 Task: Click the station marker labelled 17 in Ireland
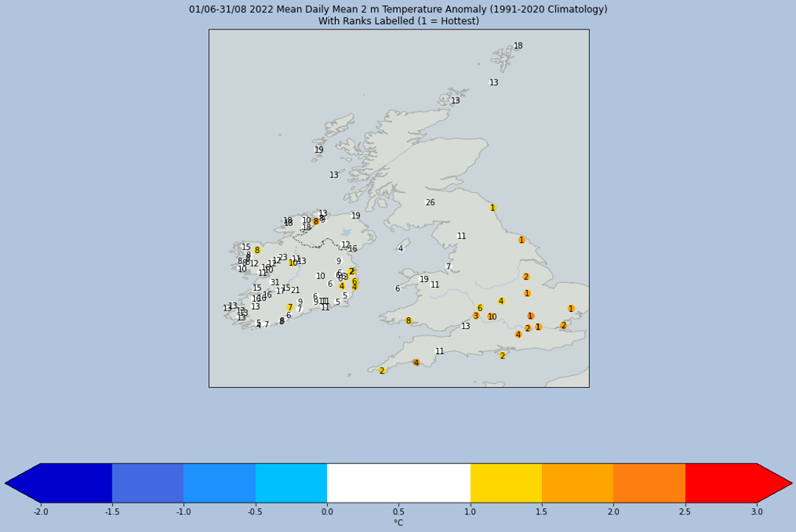tap(281, 291)
